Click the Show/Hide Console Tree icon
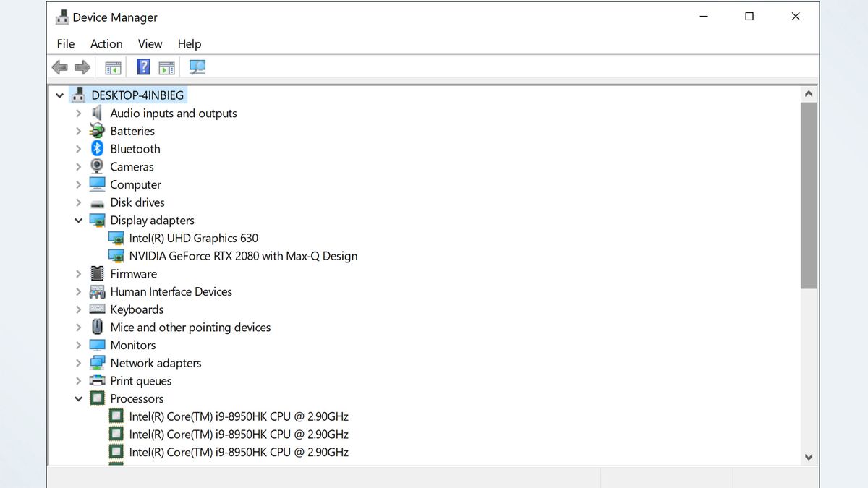 (x=113, y=67)
